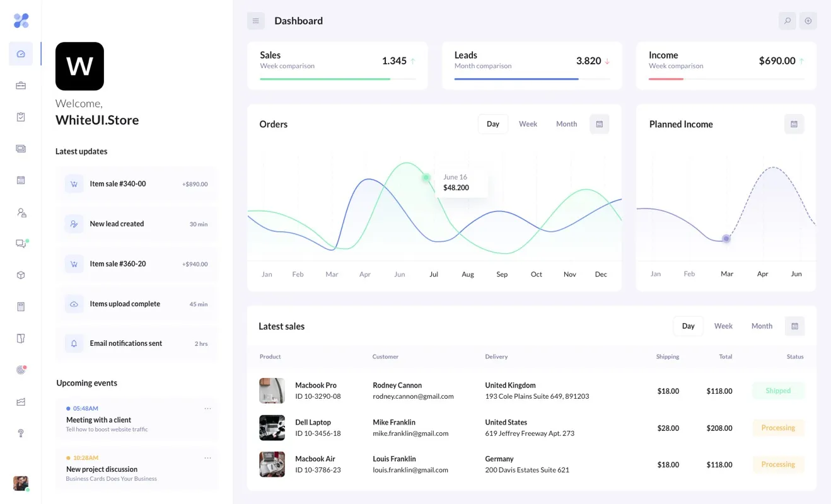This screenshot has width=831, height=504.
Task: Select the users contacts icon in sidebar
Action: [x=21, y=212]
